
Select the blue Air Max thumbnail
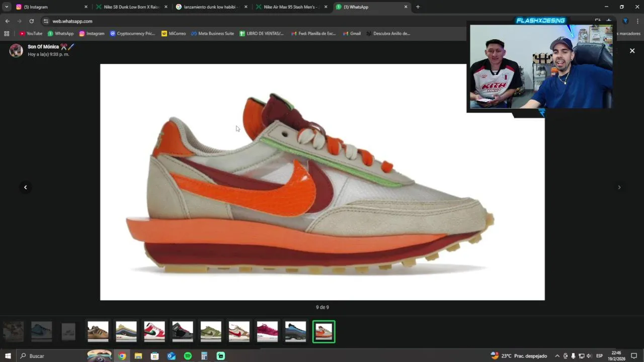click(295, 331)
